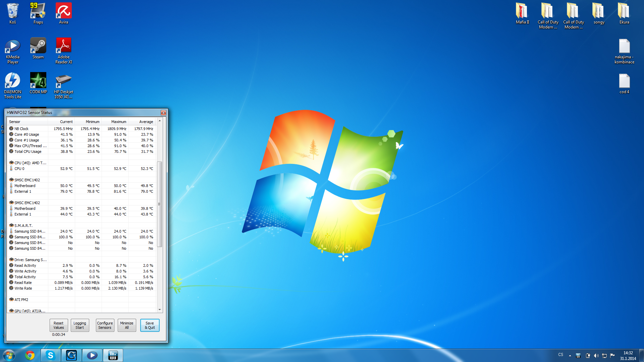Click the volume speaker tray icon
This screenshot has height=362, width=644.
coord(596,356)
